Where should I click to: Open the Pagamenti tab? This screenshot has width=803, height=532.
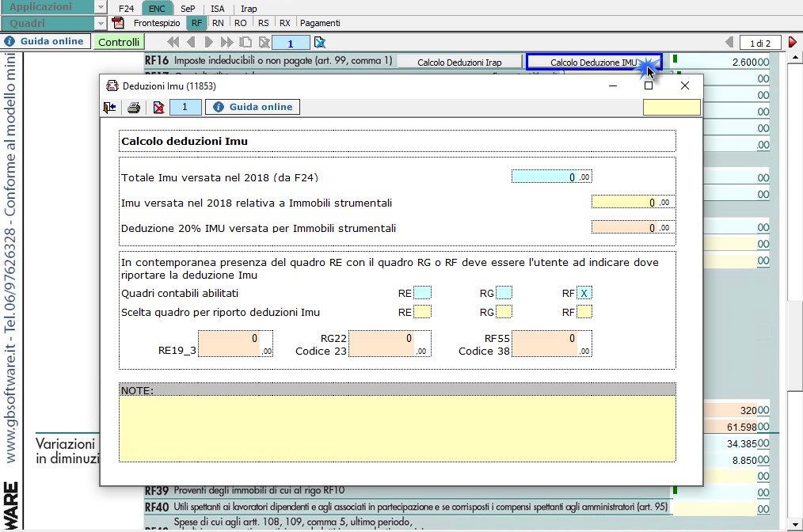320,23
